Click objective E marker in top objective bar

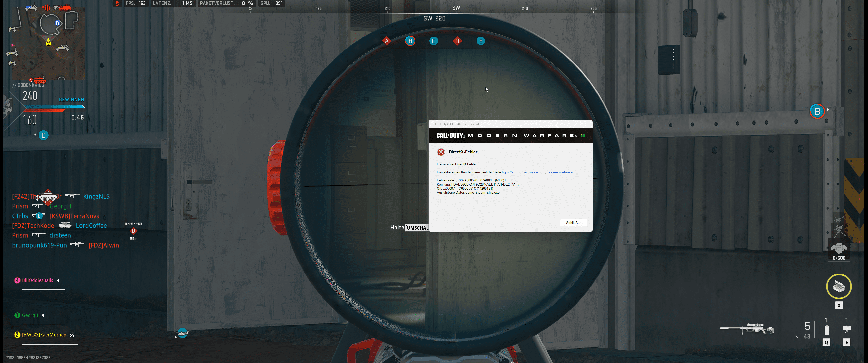click(481, 41)
